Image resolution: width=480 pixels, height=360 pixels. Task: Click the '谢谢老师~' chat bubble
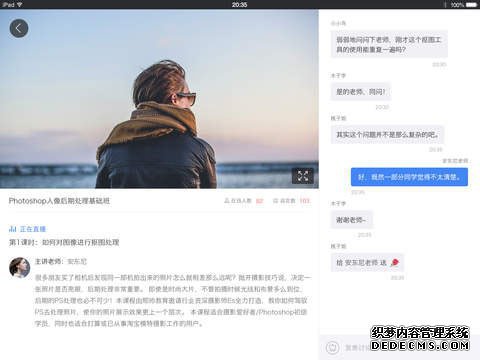tap(351, 220)
